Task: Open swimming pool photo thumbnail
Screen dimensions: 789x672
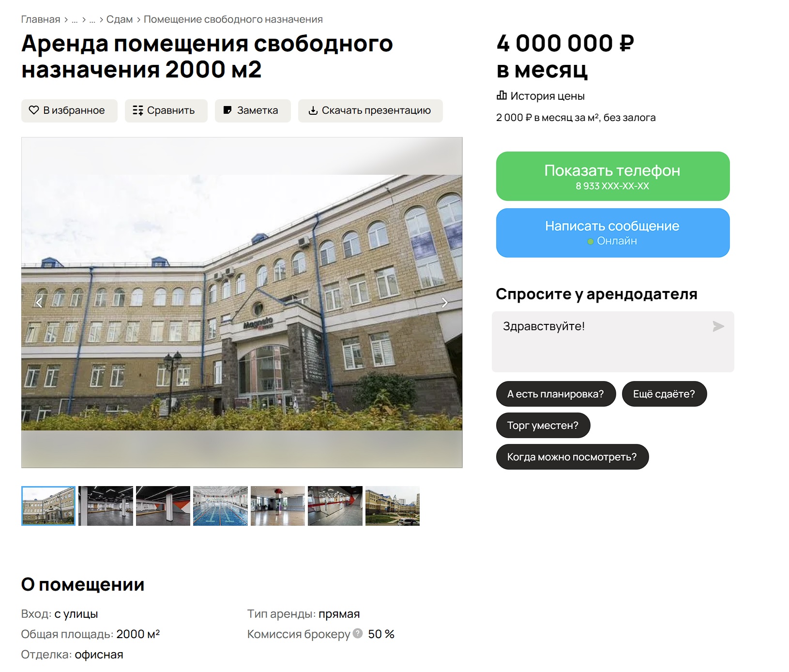Action: [x=220, y=506]
